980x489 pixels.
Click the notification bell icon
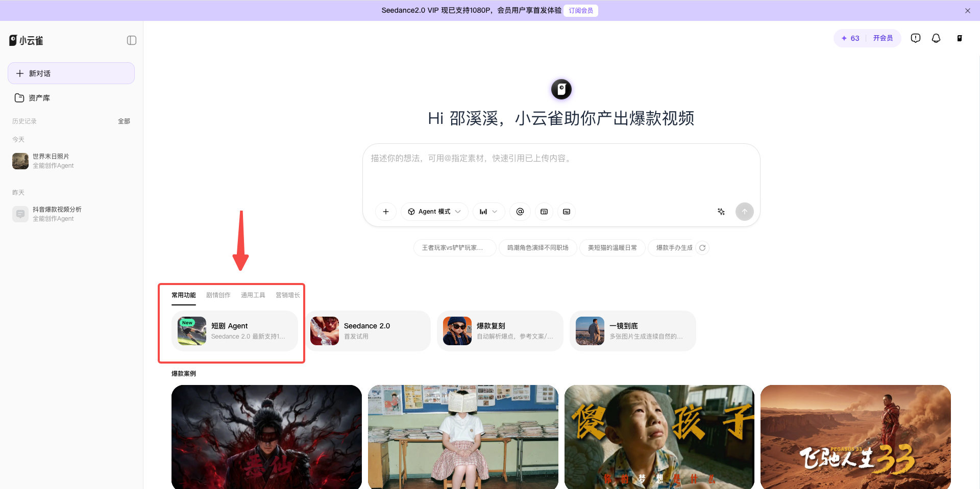point(936,38)
